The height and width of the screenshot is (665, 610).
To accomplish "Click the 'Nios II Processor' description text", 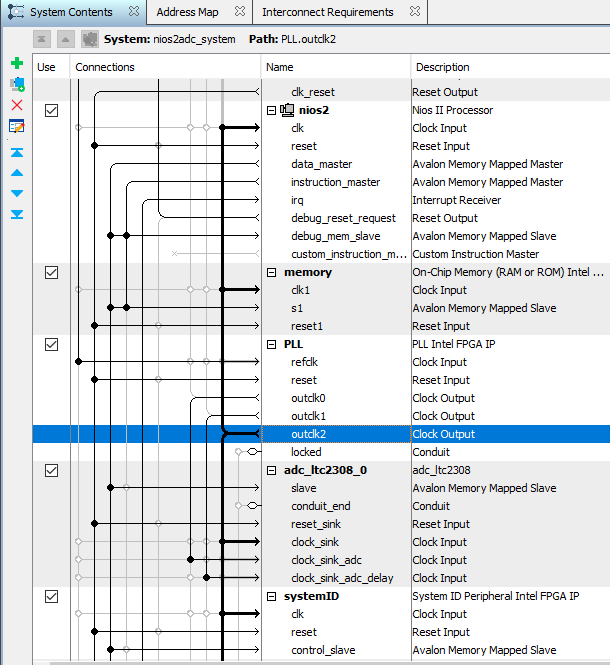I will click(453, 110).
